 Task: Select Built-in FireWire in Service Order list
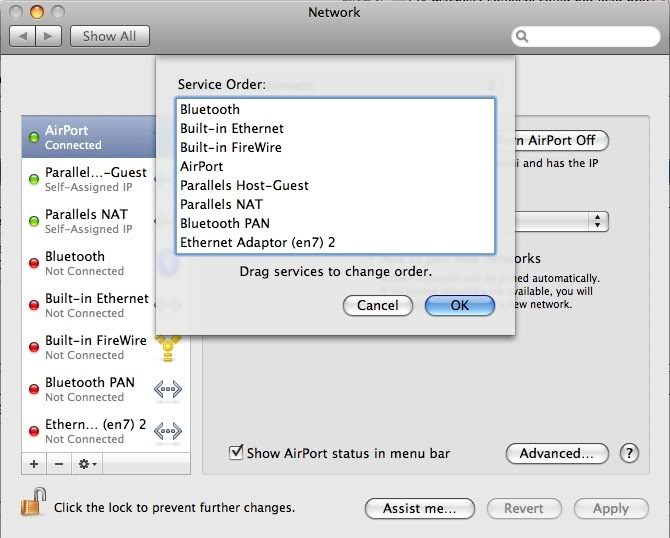click(x=335, y=147)
